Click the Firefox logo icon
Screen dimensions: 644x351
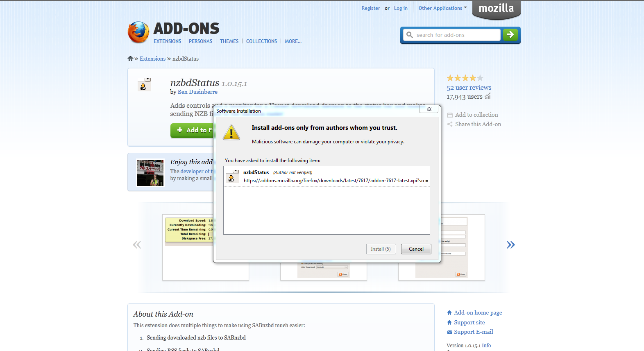pos(138,32)
